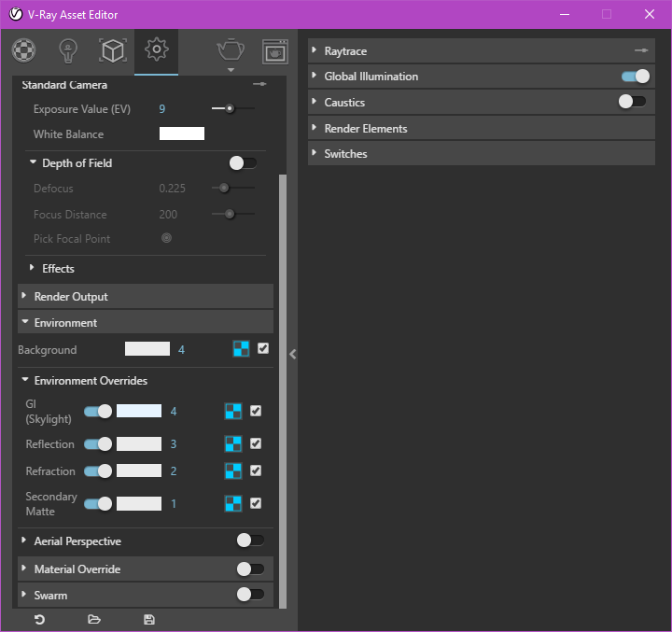Enable Material Override toggle
Image resolution: width=672 pixels, height=632 pixels.
tap(251, 569)
